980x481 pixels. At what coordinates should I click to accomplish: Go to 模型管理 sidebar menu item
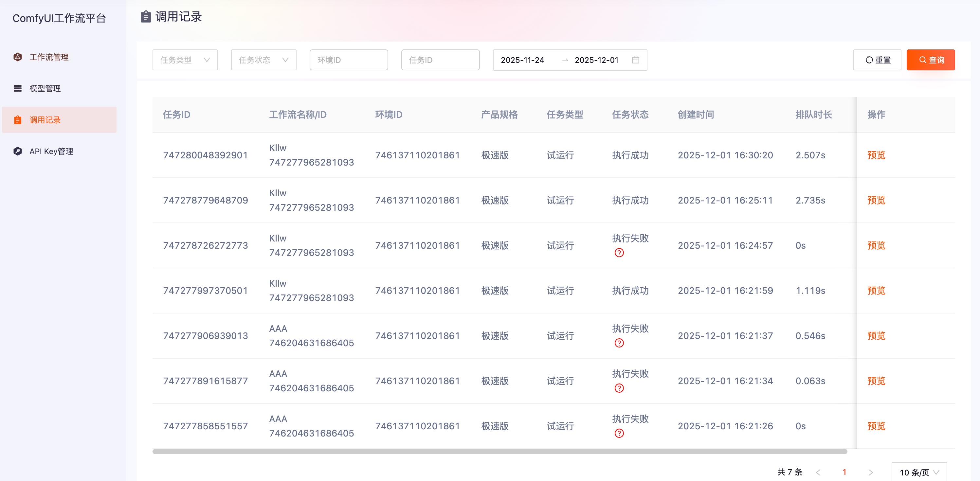tap(45, 89)
